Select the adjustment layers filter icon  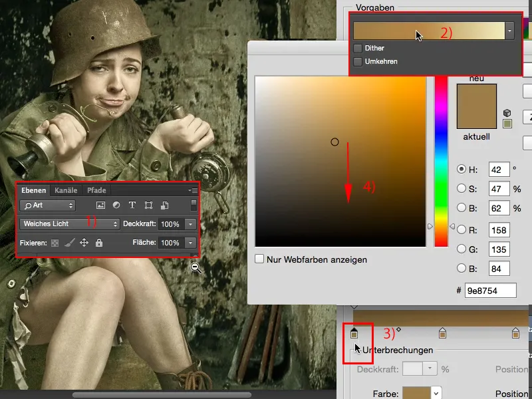[117, 204]
